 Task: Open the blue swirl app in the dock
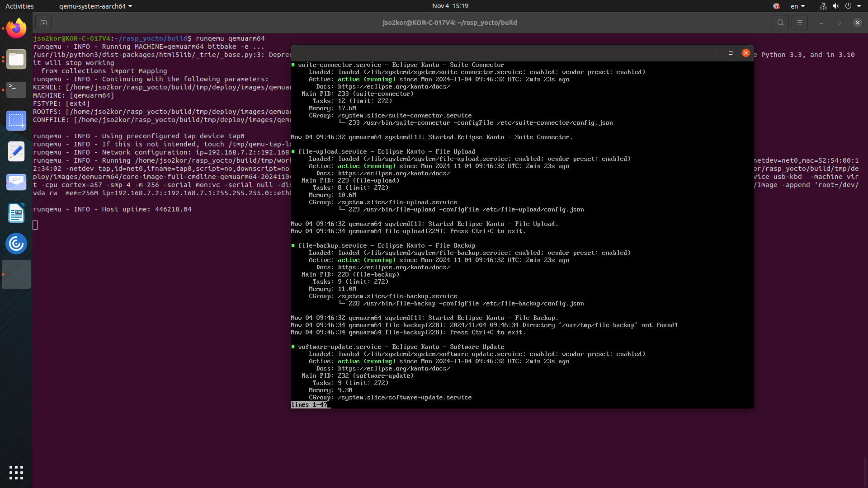click(16, 244)
